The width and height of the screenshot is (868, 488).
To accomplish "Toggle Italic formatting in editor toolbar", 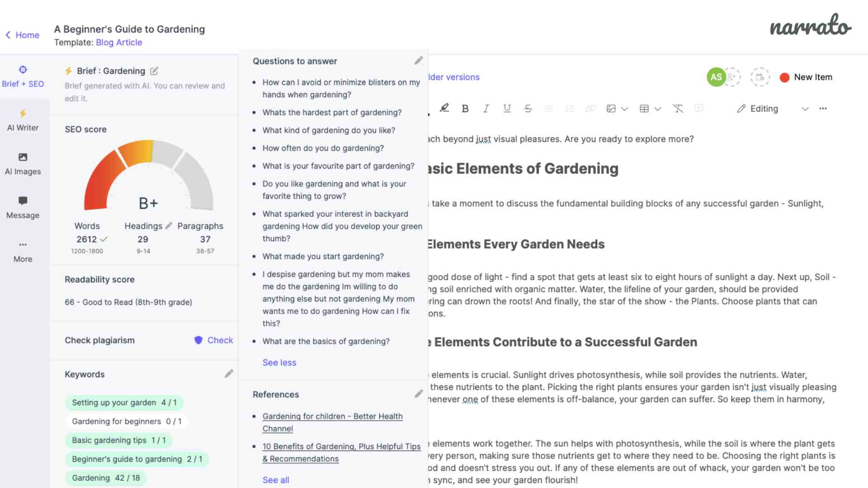I will 485,108.
